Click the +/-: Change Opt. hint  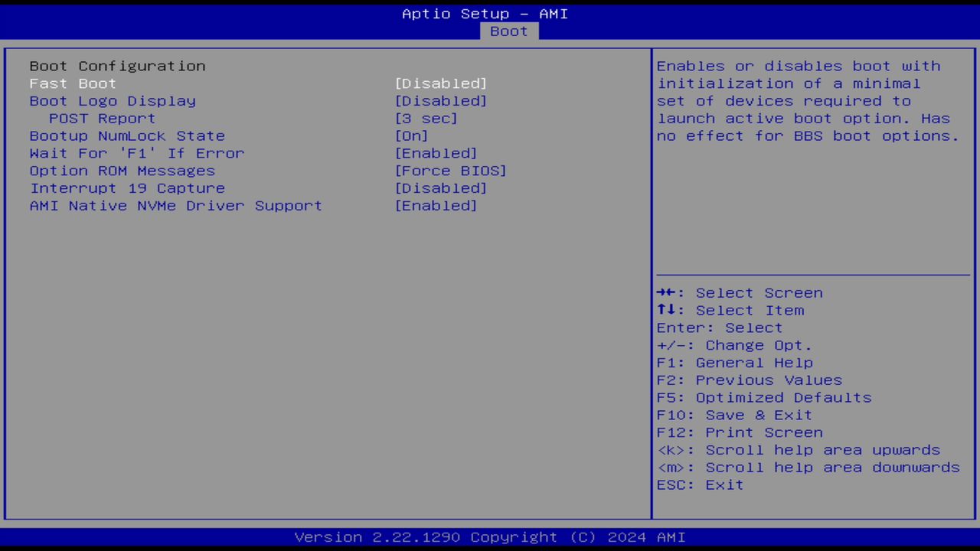734,346
